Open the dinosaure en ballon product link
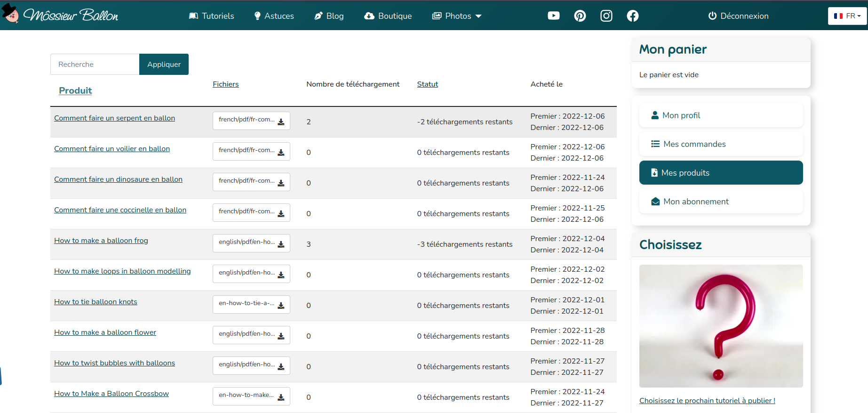The width and height of the screenshot is (868, 413). (x=118, y=179)
